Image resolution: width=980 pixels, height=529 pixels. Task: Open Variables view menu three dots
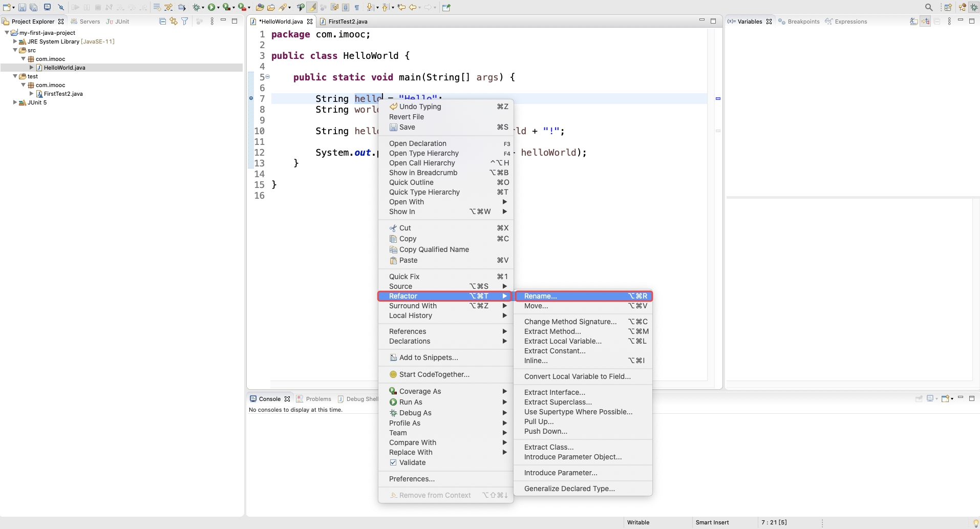click(949, 21)
